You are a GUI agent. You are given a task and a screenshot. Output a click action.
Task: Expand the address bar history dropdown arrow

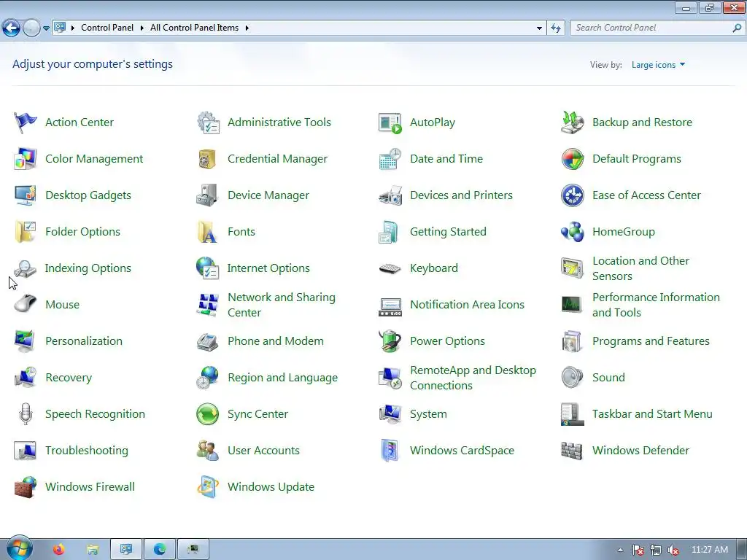(539, 28)
